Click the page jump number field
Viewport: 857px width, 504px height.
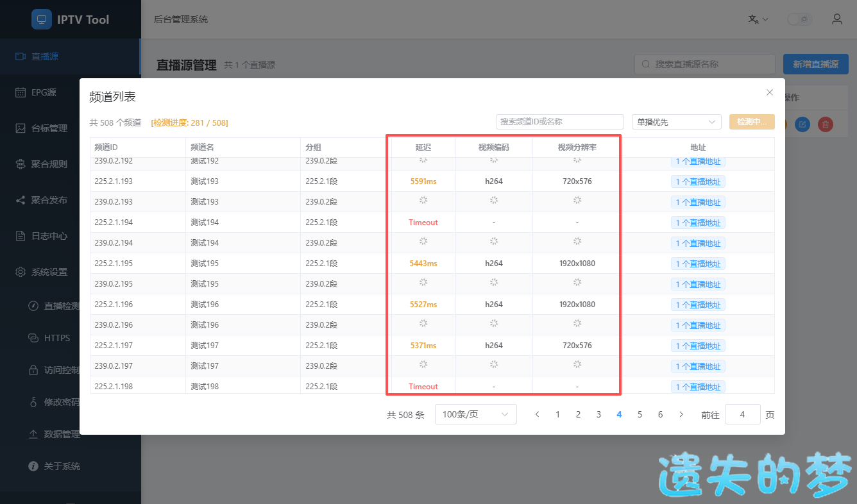point(743,414)
